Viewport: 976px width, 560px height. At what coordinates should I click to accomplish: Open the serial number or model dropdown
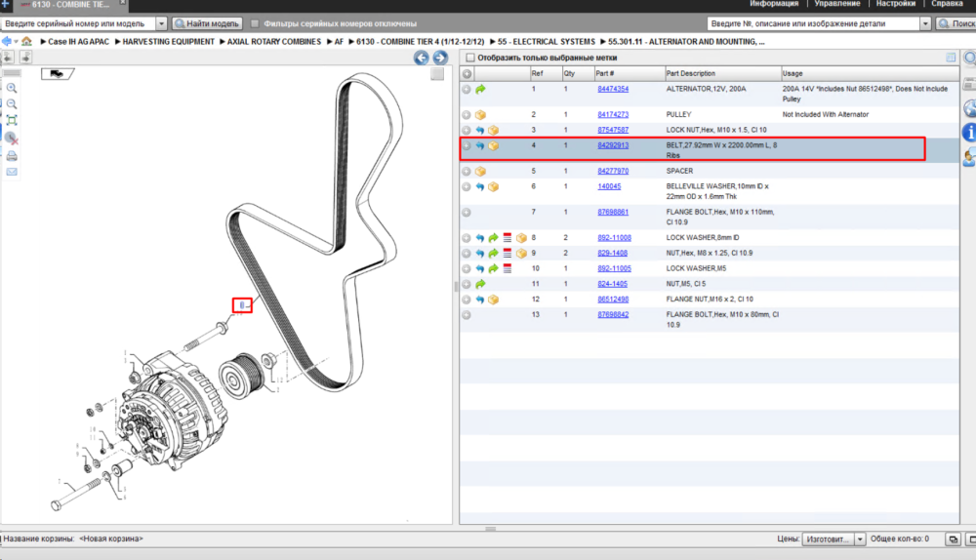(x=161, y=23)
